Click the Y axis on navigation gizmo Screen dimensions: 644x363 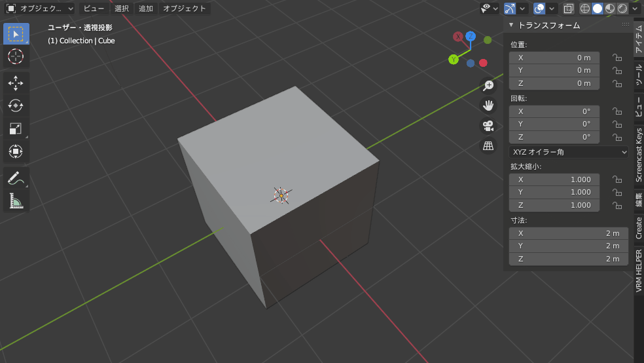(x=454, y=60)
